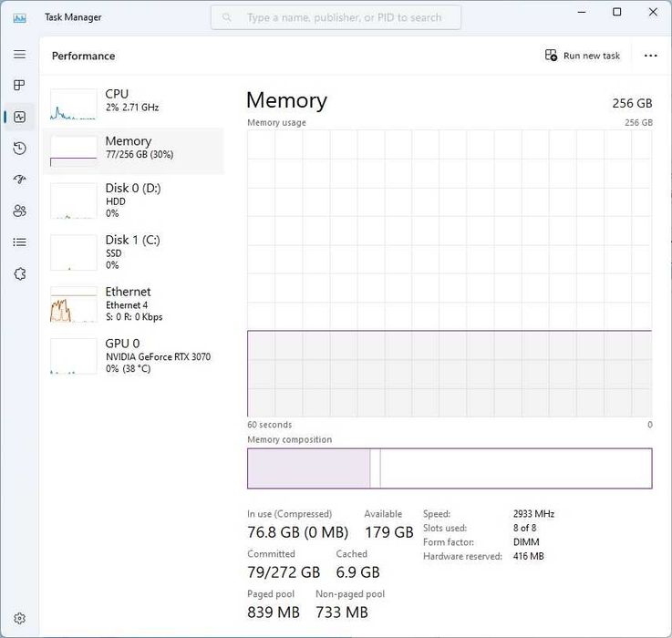Click the search magnifier icon
This screenshot has width=672, height=638.
click(227, 17)
